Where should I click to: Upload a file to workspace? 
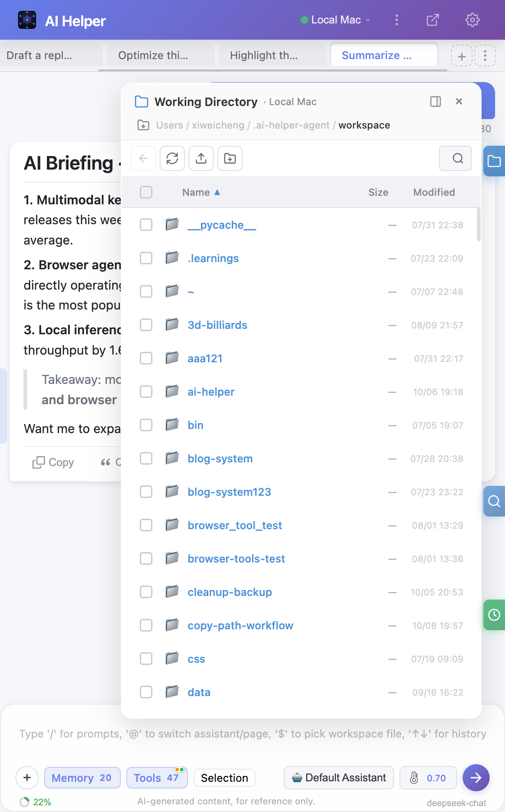point(201,158)
